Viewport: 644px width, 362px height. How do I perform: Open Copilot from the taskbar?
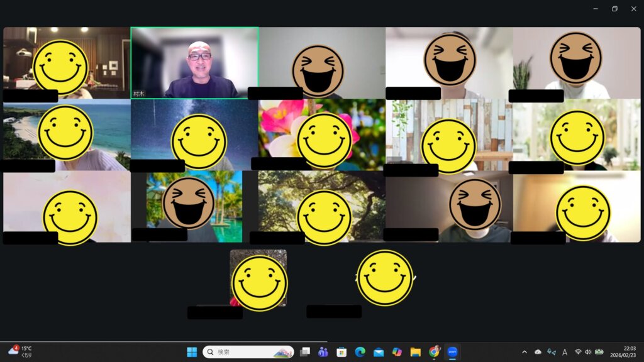(397, 352)
